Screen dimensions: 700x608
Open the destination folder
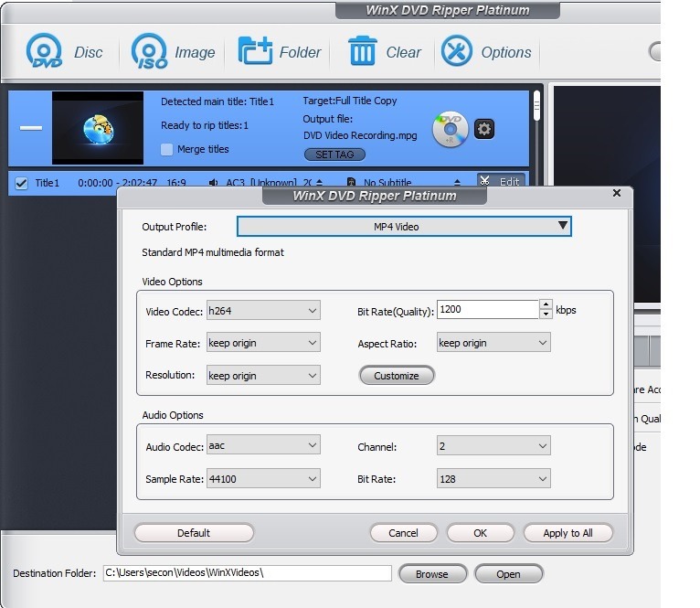click(508, 573)
